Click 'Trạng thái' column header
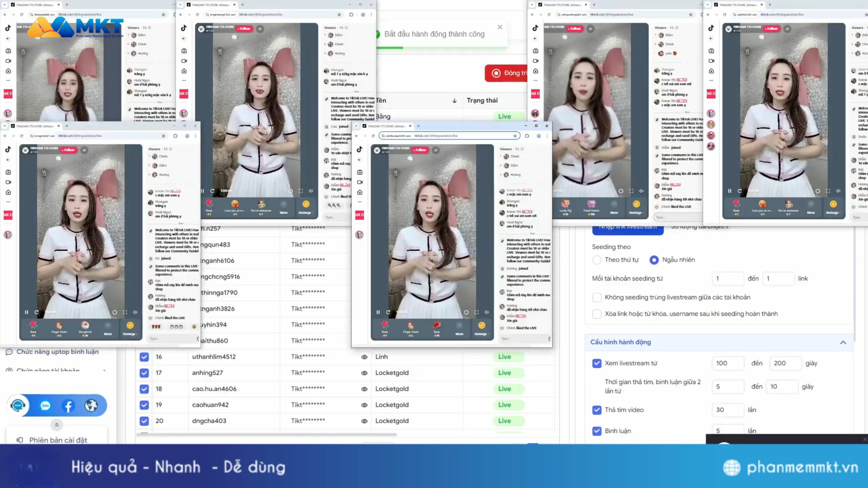The width and height of the screenshot is (868, 488). pos(482,100)
